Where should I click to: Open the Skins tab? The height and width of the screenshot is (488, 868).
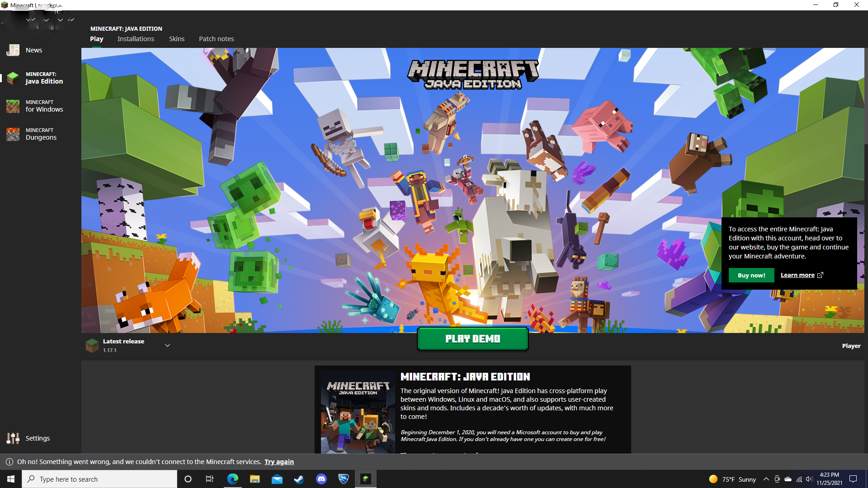pyautogui.click(x=176, y=39)
